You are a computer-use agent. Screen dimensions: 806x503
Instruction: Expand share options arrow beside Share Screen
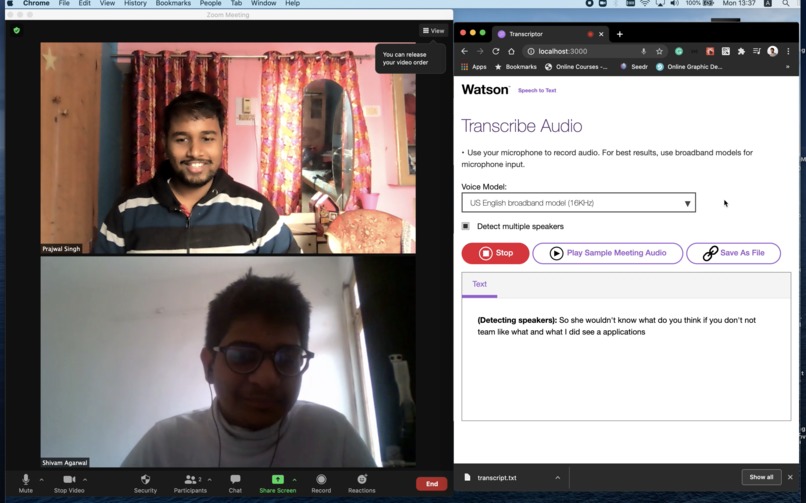click(x=295, y=480)
